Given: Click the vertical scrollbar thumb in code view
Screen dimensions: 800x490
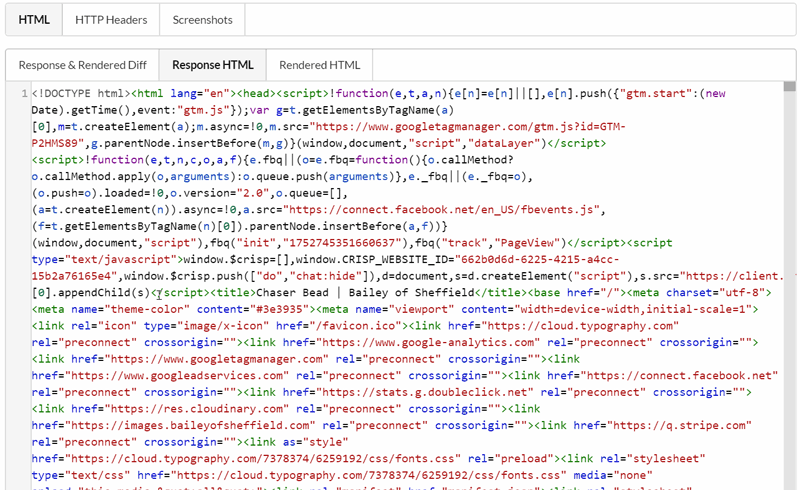Looking at the screenshot, I should 790,87.
